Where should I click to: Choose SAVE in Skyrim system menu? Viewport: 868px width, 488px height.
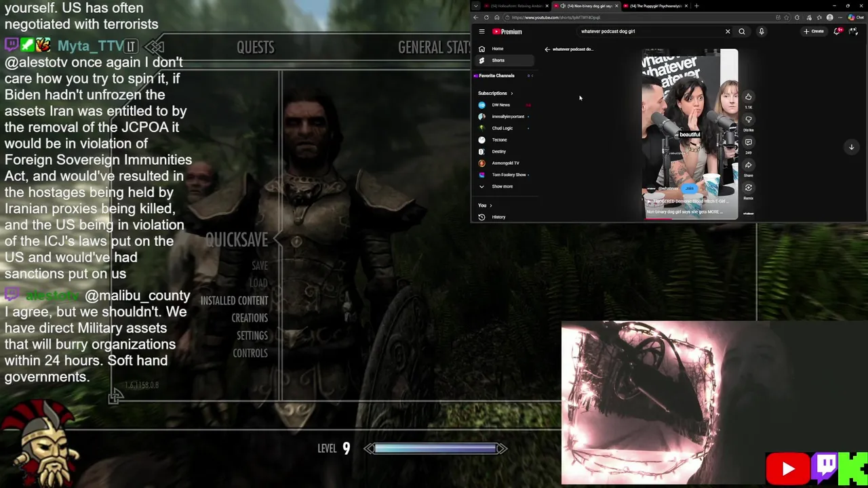click(x=260, y=266)
